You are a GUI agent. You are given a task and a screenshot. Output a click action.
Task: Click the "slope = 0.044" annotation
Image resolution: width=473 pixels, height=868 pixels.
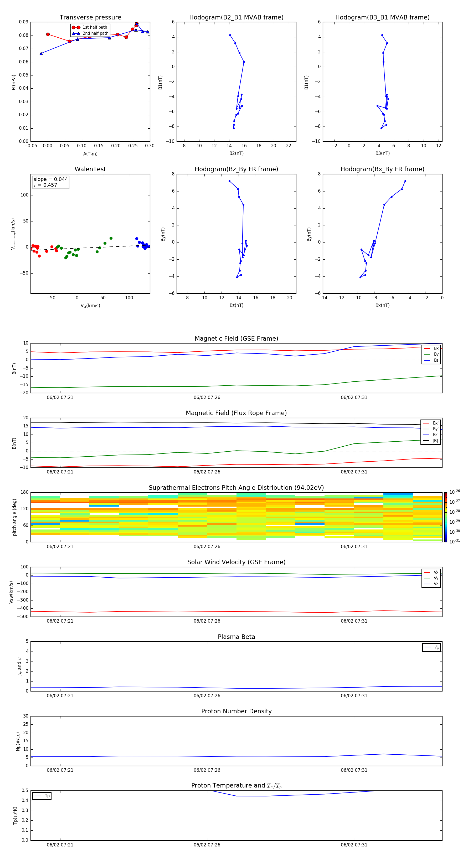[50, 179]
